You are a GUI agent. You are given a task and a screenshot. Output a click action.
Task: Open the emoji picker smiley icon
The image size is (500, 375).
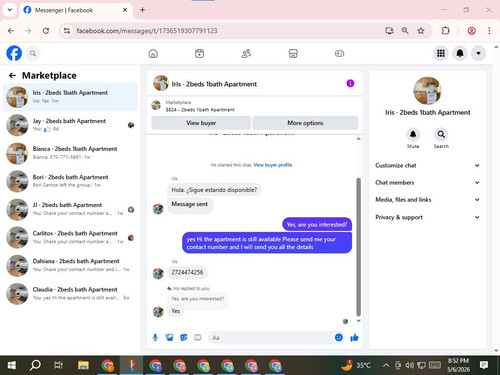click(339, 337)
